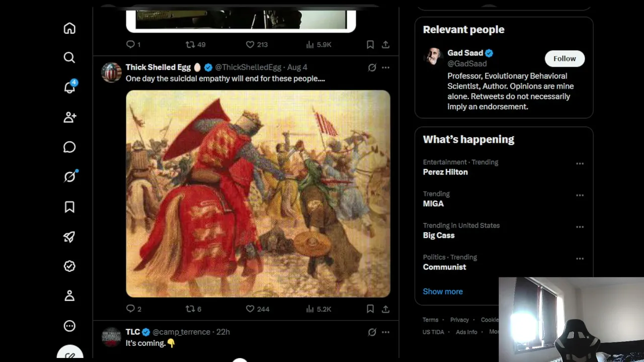Viewport: 644px width, 362px height.
Task: Open Gad Saad's profile picture
Action: (433, 57)
